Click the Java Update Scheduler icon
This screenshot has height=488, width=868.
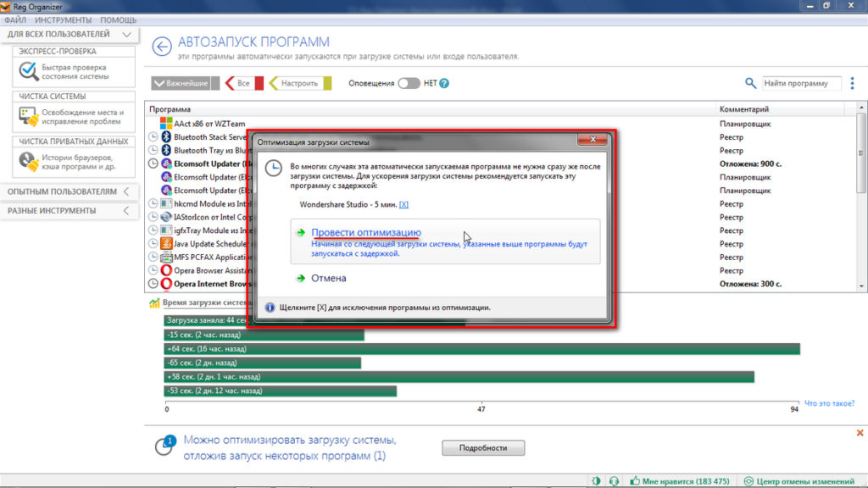pos(166,243)
